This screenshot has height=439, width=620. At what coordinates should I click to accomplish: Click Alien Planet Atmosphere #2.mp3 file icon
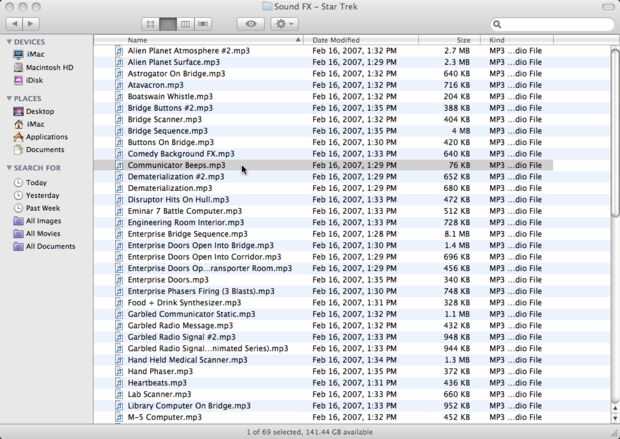pyautogui.click(x=119, y=51)
